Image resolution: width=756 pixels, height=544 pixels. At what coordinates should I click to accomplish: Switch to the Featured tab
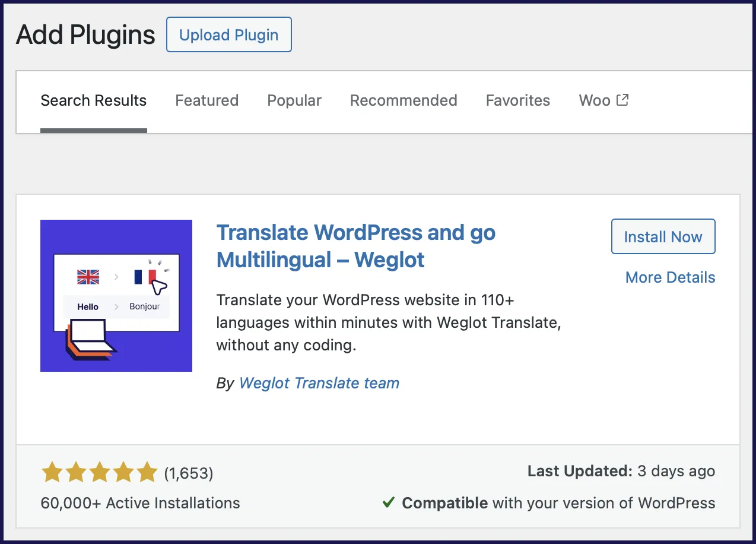coord(207,100)
